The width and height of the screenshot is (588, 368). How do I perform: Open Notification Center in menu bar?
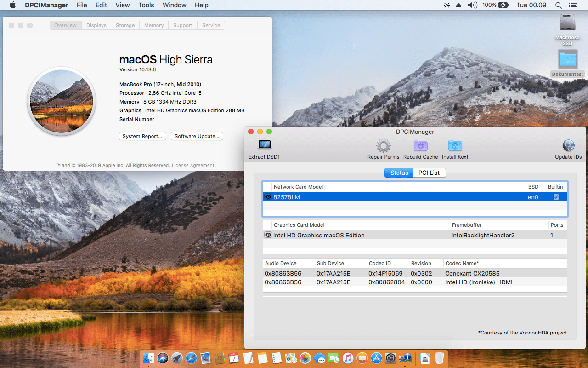pos(573,5)
